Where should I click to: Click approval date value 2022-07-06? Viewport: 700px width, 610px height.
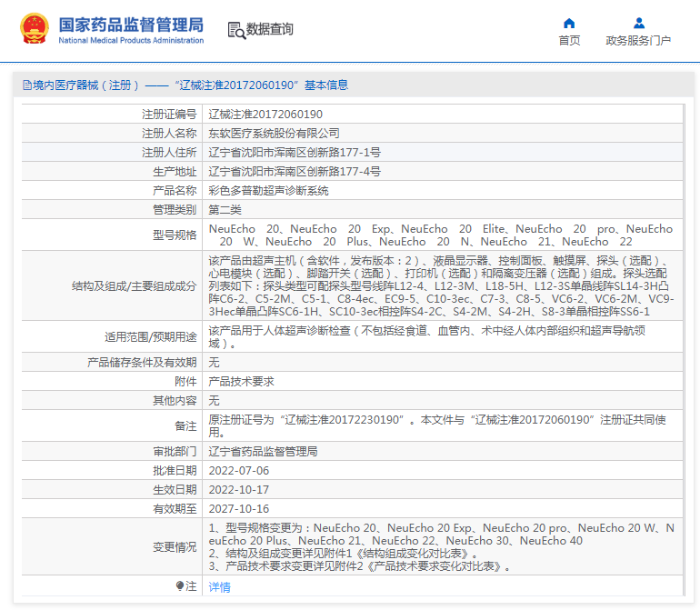[239, 470]
